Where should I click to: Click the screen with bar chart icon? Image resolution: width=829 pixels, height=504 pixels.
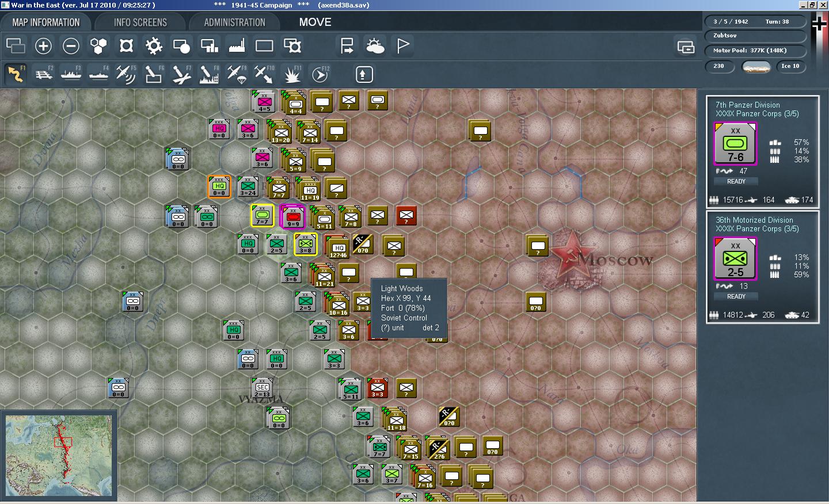pyautogui.click(x=209, y=45)
